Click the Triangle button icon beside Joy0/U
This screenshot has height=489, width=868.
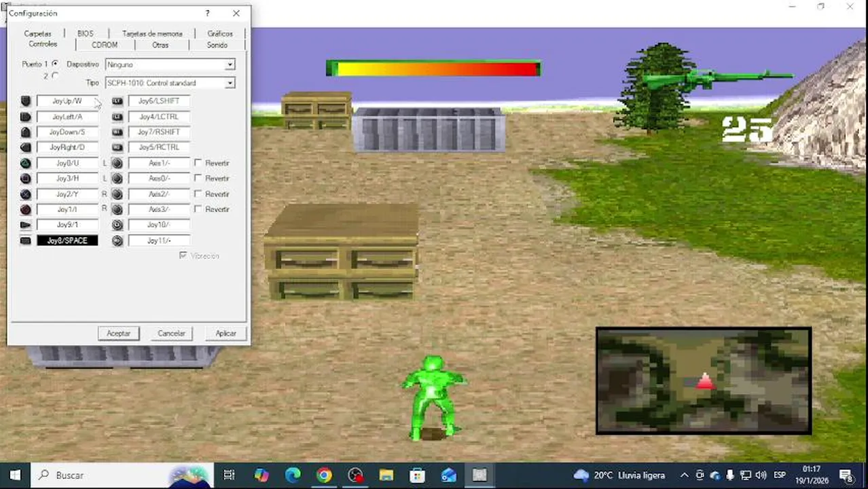coord(26,163)
